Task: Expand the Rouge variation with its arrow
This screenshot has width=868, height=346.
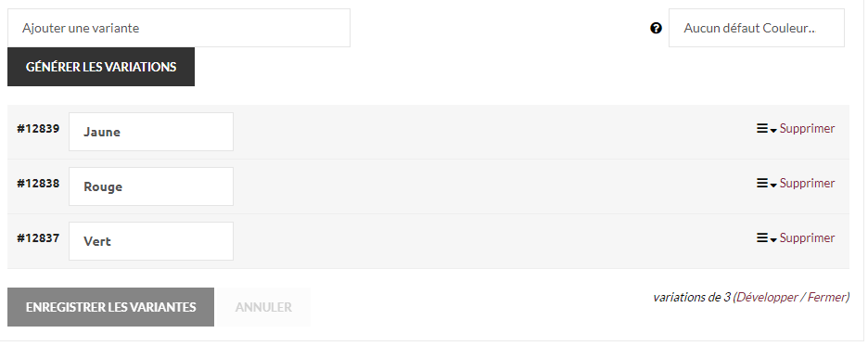Action: pyautogui.click(x=773, y=186)
